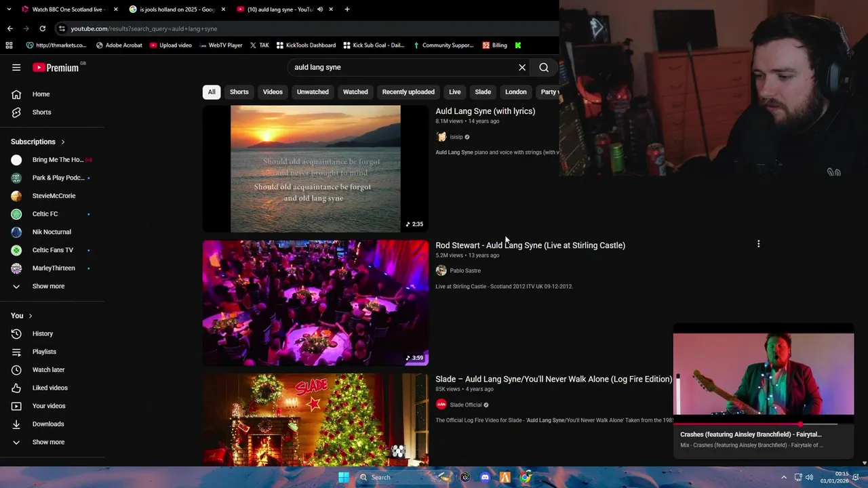Click the YouTube Premium logo
The height and width of the screenshot is (488, 868).
click(x=57, y=67)
